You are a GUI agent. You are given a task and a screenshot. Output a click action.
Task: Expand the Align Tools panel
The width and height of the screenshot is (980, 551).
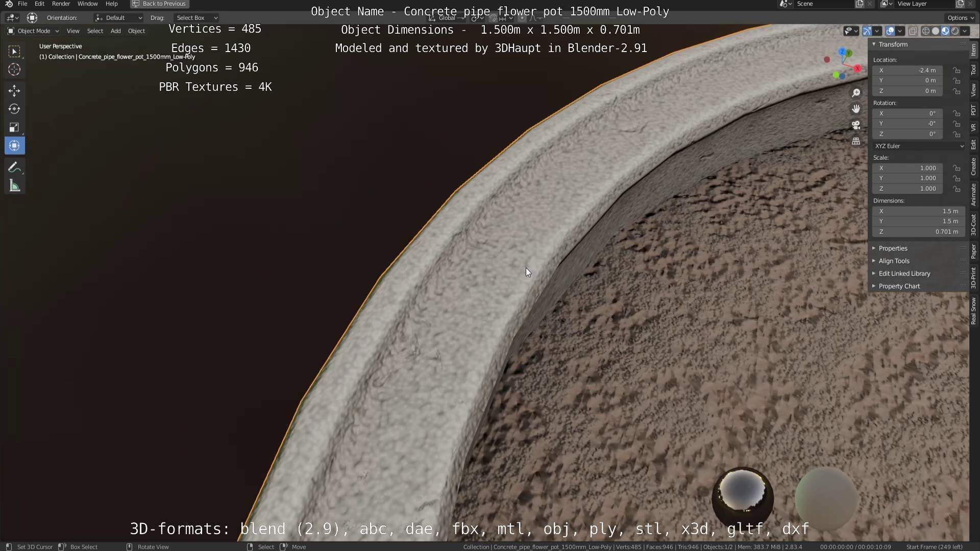(894, 261)
